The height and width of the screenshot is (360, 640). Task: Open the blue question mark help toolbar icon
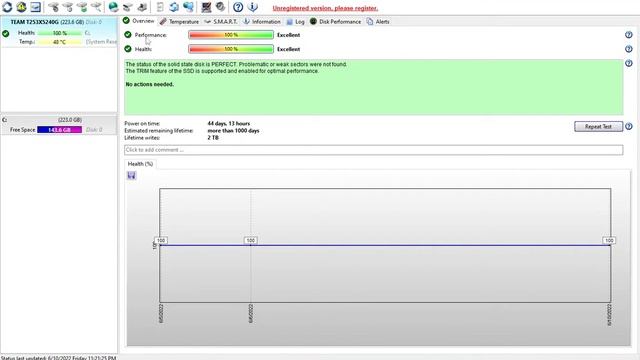coord(238,7)
